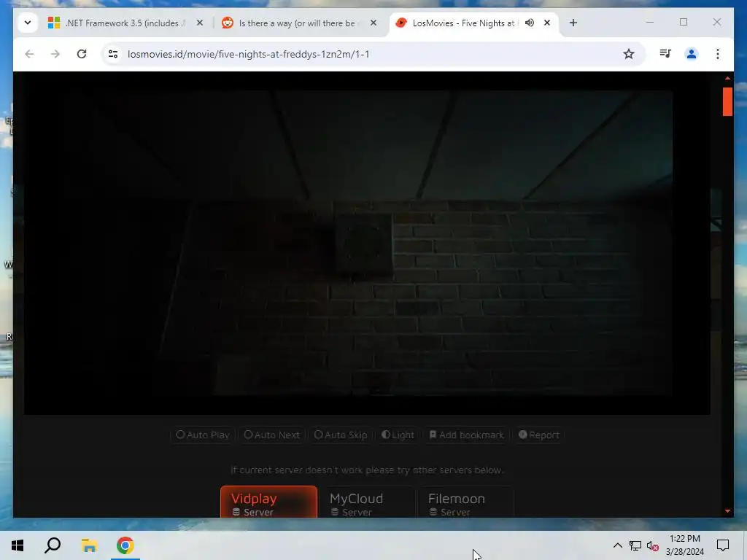Screen dimensions: 747x560
Task: Open the muted volume tray icon
Action: [653, 545]
